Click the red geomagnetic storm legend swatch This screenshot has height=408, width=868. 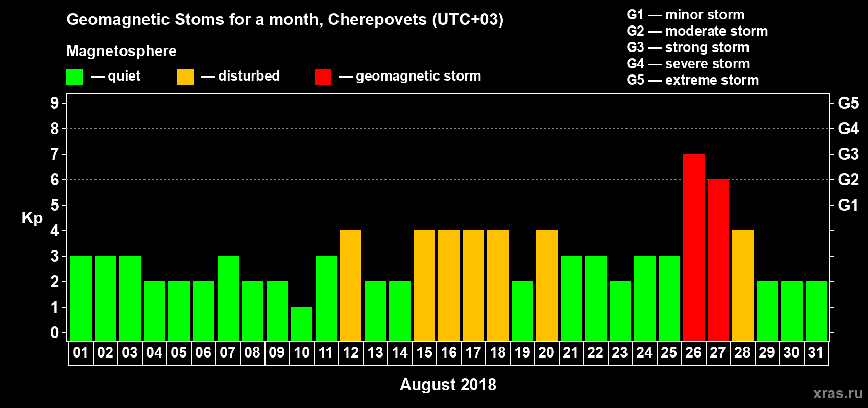pyautogui.click(x=323, y=77)
